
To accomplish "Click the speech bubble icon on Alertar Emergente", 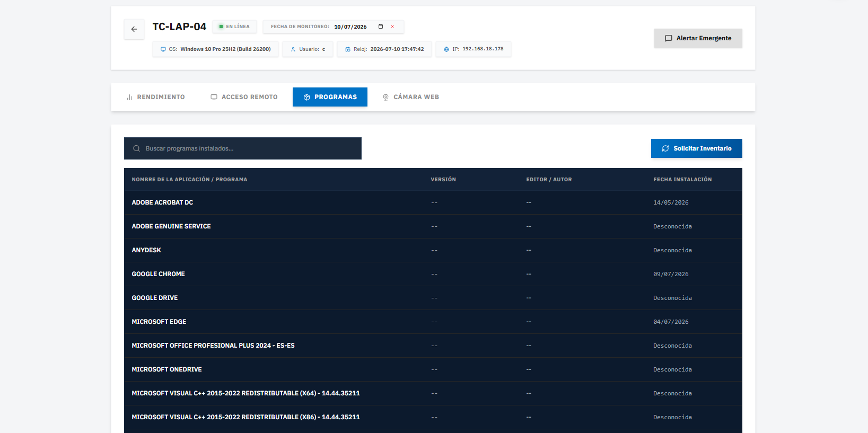I will coord(669,38).
